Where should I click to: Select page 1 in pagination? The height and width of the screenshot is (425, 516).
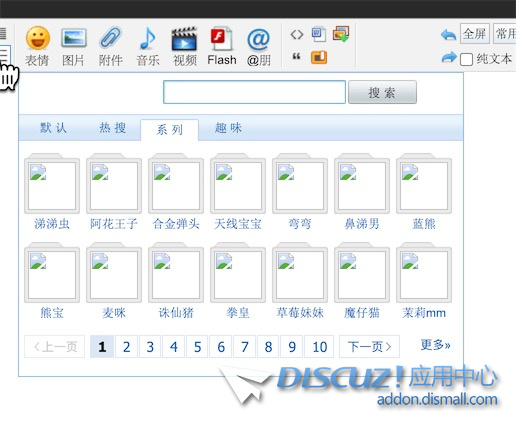tap(102, 347)
